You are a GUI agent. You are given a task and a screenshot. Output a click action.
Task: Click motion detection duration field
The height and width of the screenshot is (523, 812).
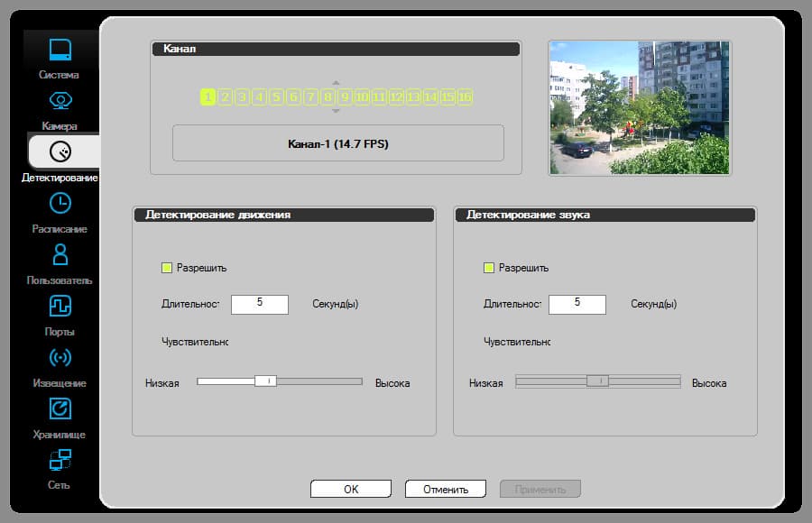coord(260,304)
